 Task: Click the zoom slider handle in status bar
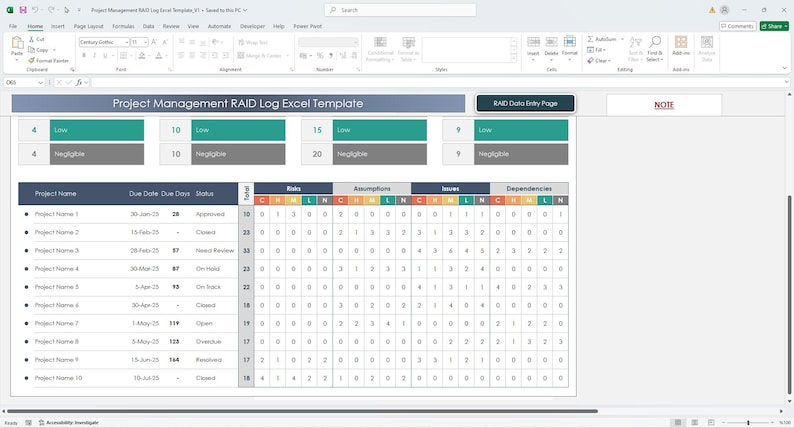click(748, 422)
